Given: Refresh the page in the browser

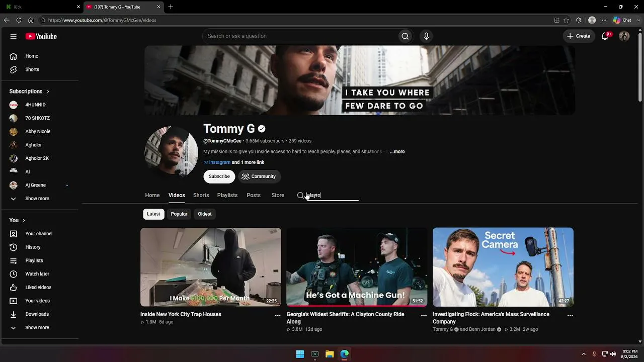Looking at the screenshot, I should (19, 20).
